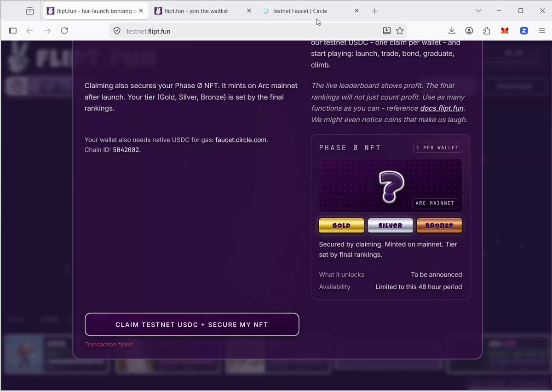Click the Chain ID 5042002 value
552x392 pixels.
pyautogui.click(x=126, y=150)
